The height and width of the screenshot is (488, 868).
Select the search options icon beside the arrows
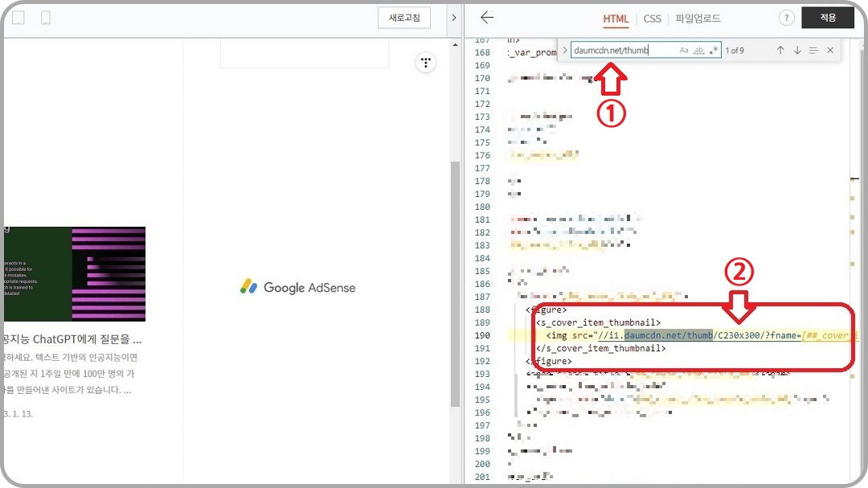[813, 50]
